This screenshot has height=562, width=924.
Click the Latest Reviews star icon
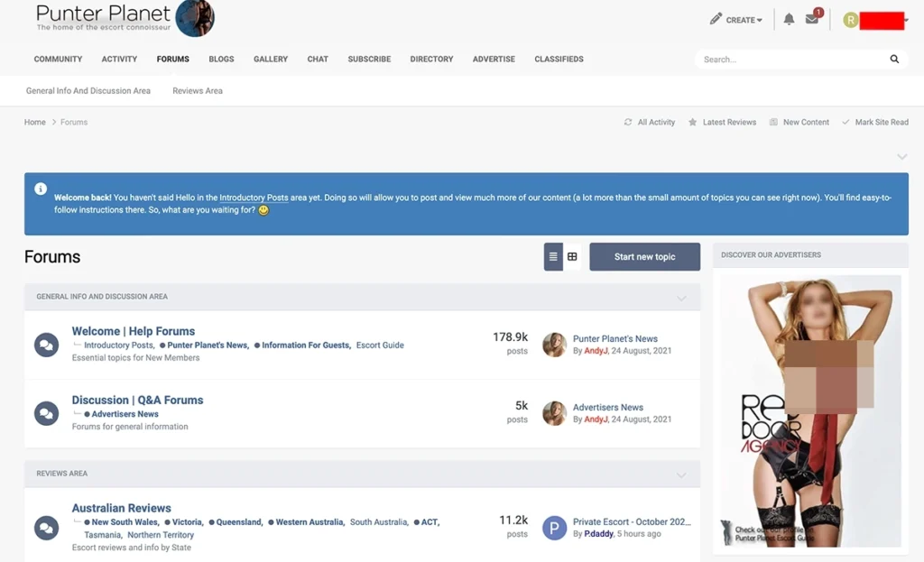pyautogui.click(x=692, y=122)
